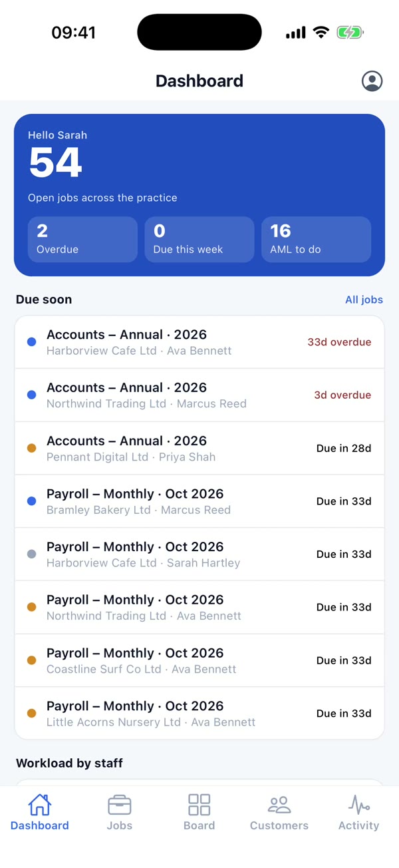The height and width of the screenshot is (868, 399).
Task: View All jobs link
Action: (x=364, y=300)
